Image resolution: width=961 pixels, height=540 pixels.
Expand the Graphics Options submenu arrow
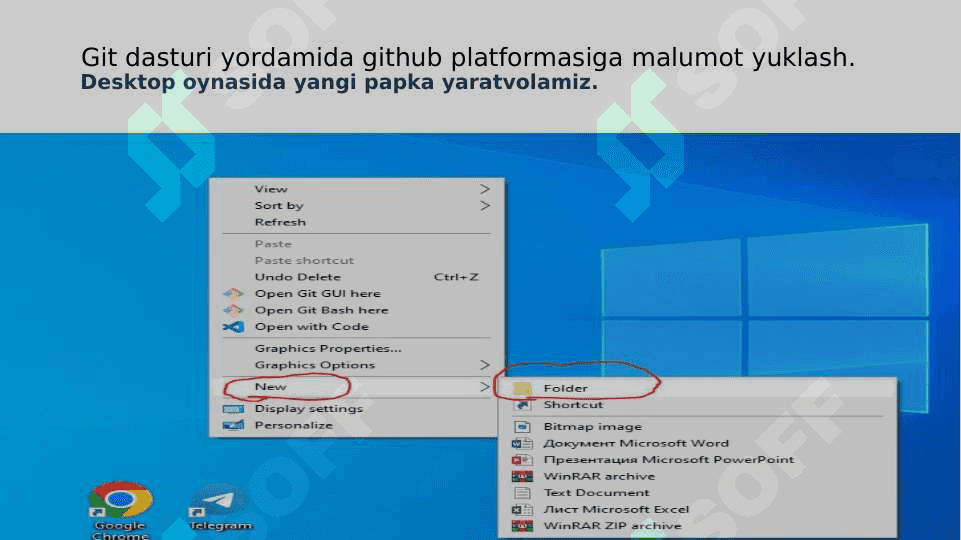[x=485, y=365]
